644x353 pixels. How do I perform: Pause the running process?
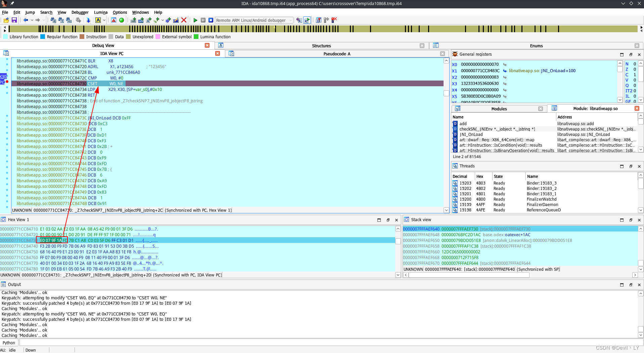(203, 20)
